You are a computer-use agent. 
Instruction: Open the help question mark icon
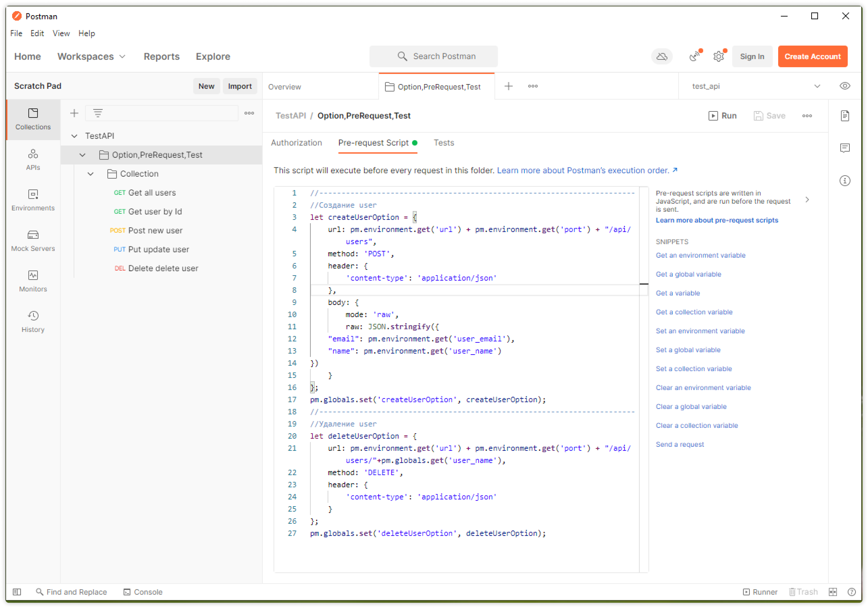(x=851, y=592)
